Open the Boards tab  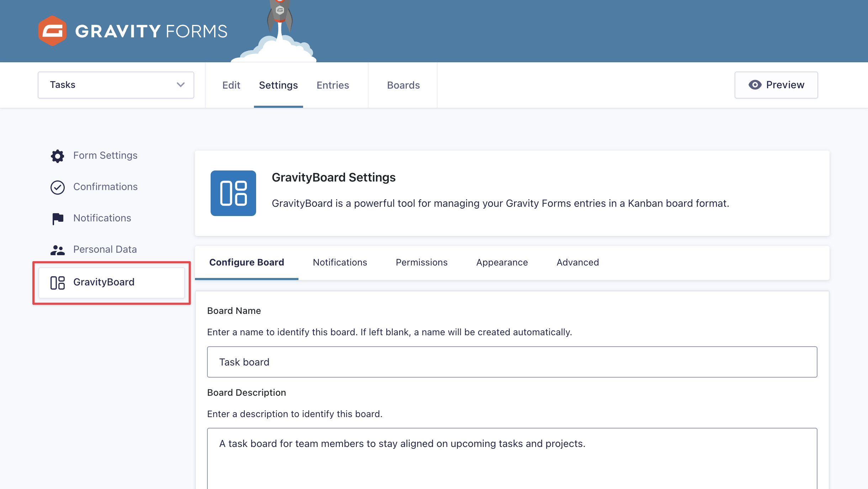coord(403,85)
